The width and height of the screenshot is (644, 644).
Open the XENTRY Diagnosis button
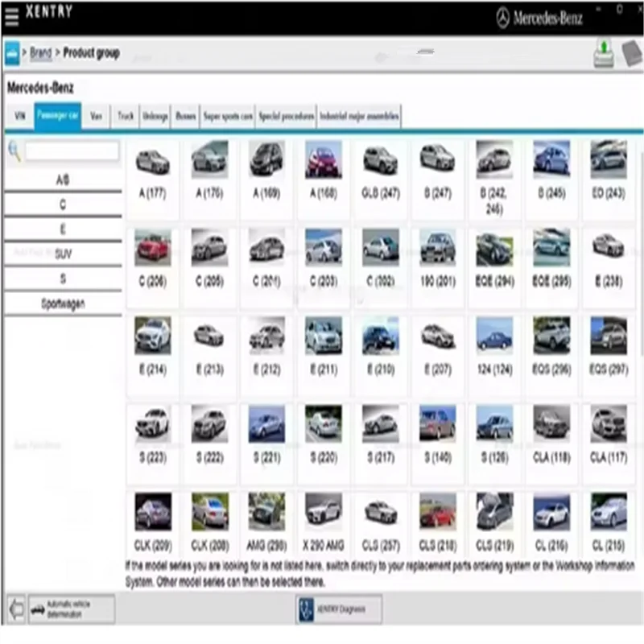pyautogui.click(x=338, y=609)
